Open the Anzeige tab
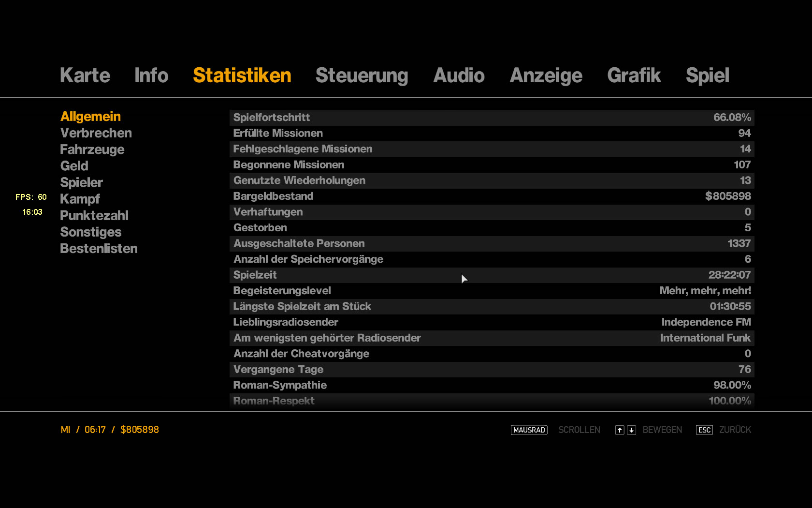Viewport: 812px width, 508px height. coord(546,75)
